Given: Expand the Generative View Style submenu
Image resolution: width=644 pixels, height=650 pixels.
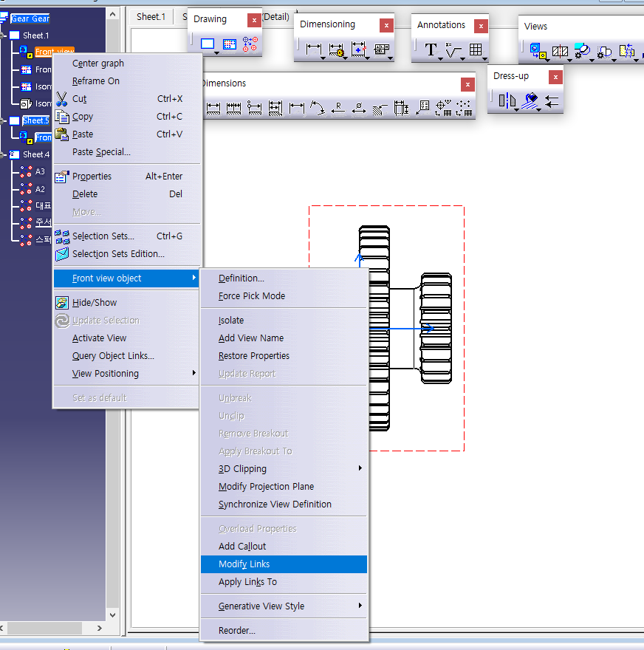Looking at the screenshot, I should (x=360, y=606).
